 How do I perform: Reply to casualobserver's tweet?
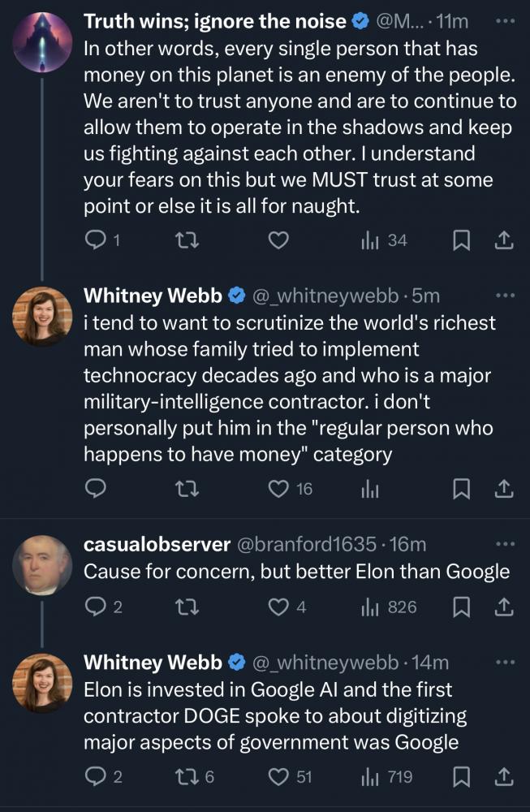click(96, 607)
